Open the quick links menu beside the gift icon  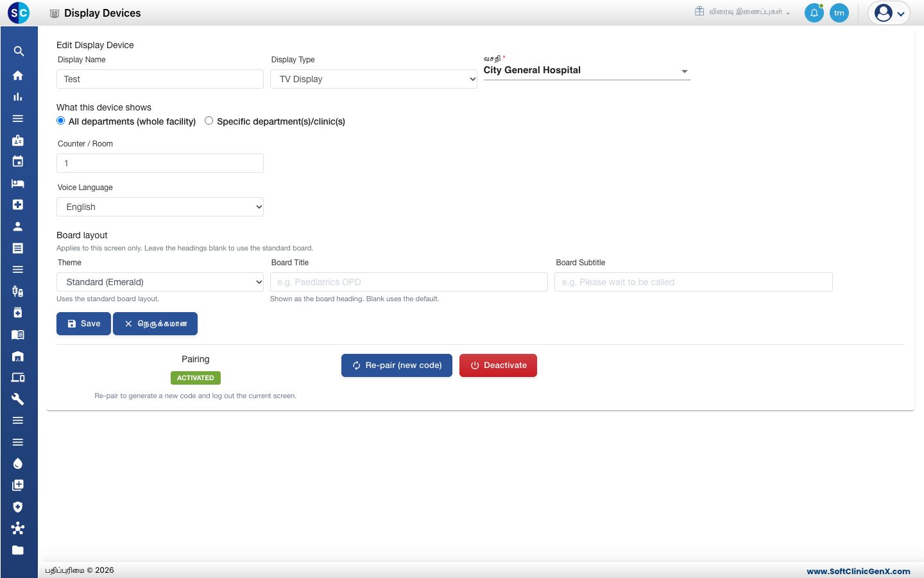click(743, 12)
